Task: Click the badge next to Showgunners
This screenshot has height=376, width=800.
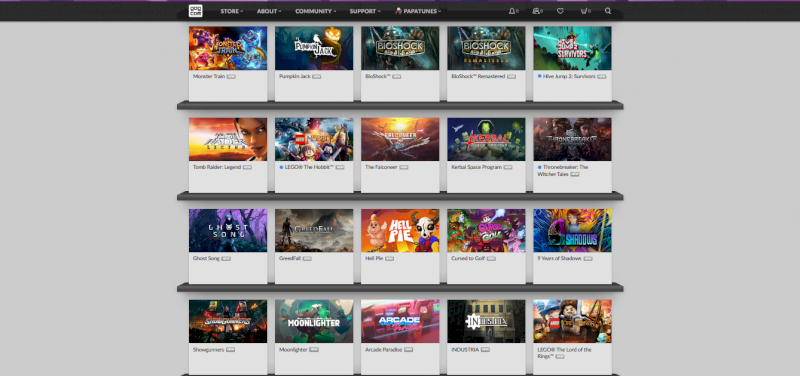Action: pos(230,350)
